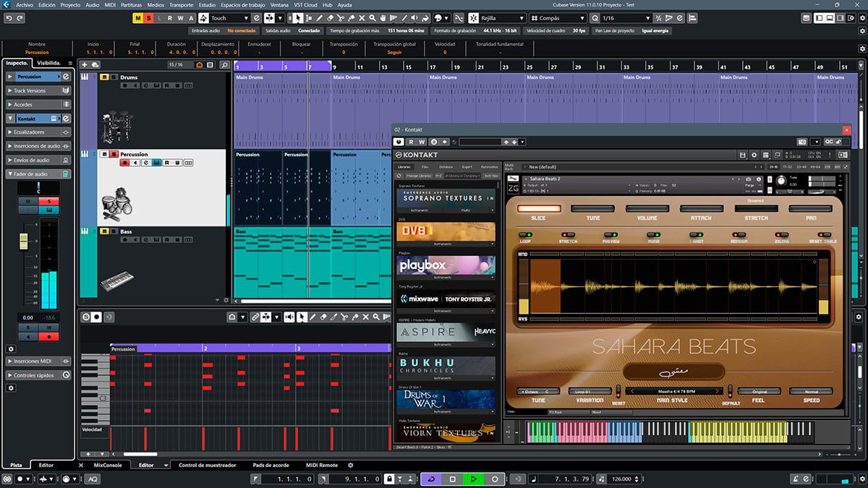Click the Stop button in transport bar
The width and height of the screenshot is (868, 488).
pos(452,479)
